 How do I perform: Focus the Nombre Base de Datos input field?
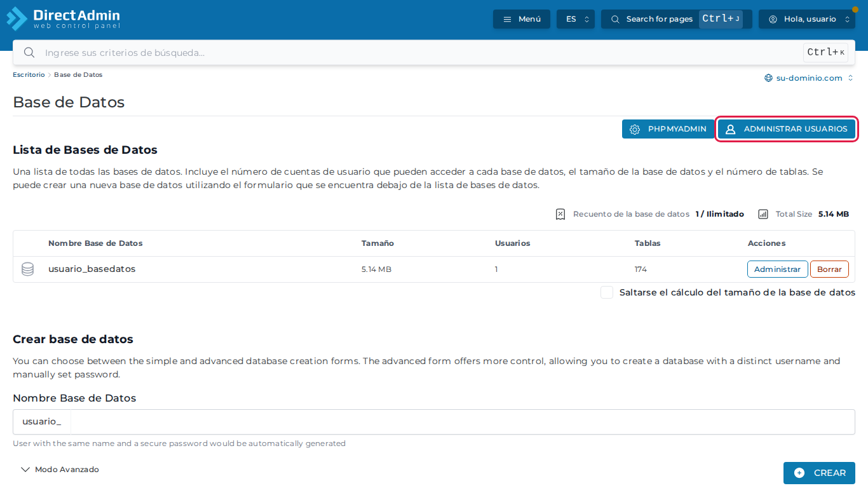[x=463, y=422]
